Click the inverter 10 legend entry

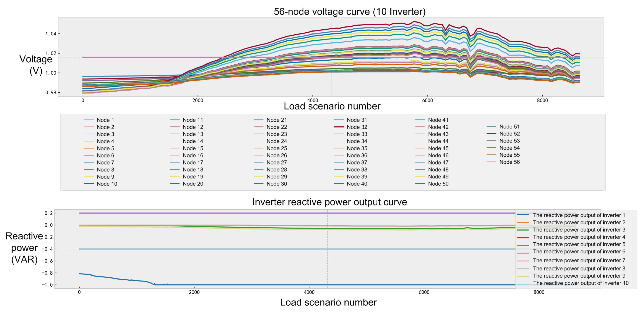coord(581,283)
